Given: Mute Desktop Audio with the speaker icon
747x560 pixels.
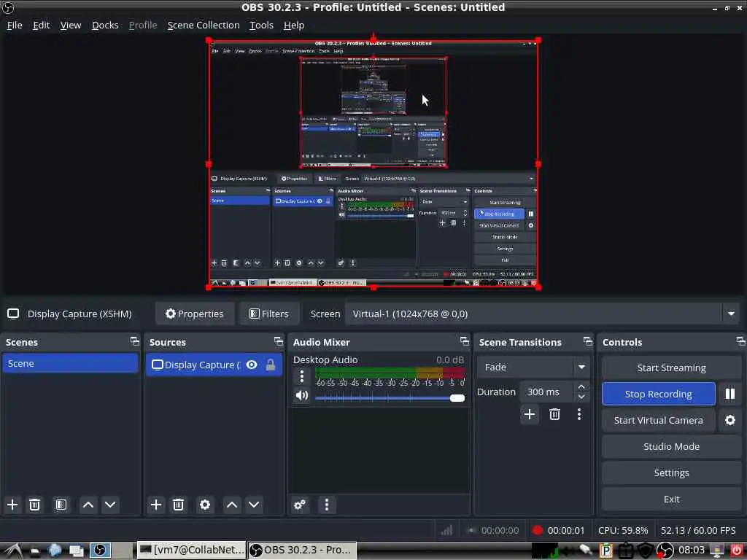Looking at the screenshot, I should (301, 395).
